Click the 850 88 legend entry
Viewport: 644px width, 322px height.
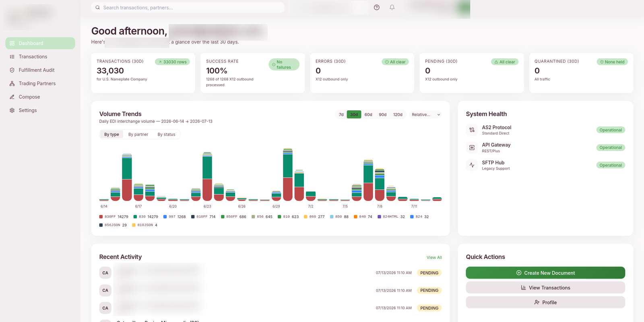[339, 217]
